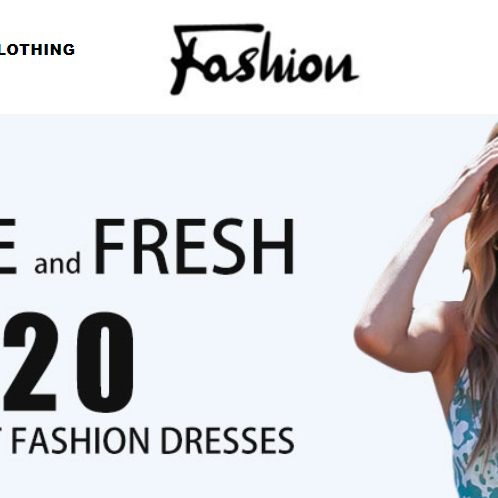The height and width of the screenshot is (498, 498).
Task: Click the digit 2 in the banner price
Action: tap(29, 362)
